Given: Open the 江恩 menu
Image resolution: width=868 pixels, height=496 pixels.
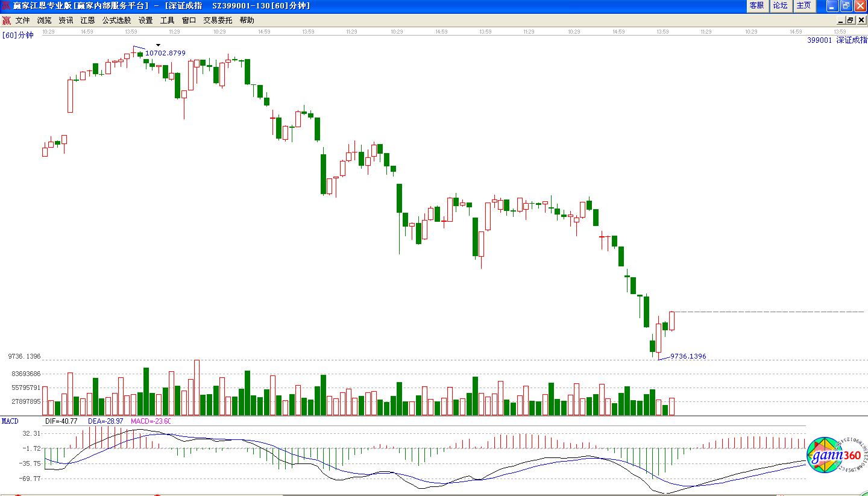Looking at the screenshot, I should (87, 20).
